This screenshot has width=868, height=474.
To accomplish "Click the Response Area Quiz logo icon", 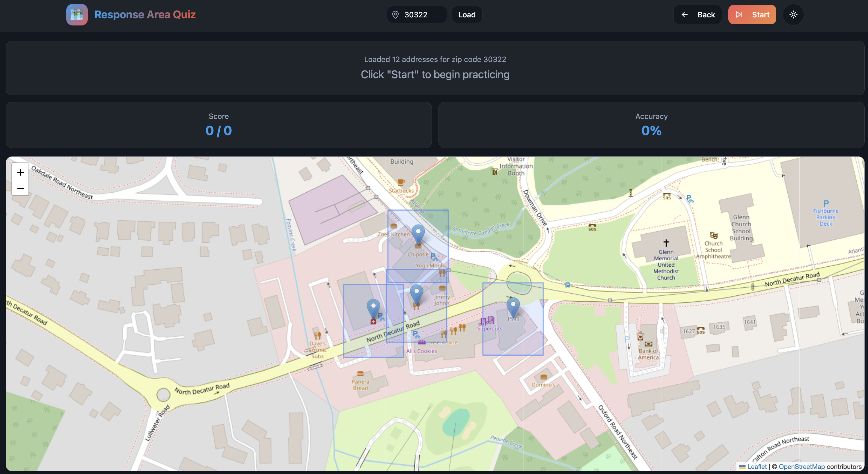I will (x=77, y=14).
